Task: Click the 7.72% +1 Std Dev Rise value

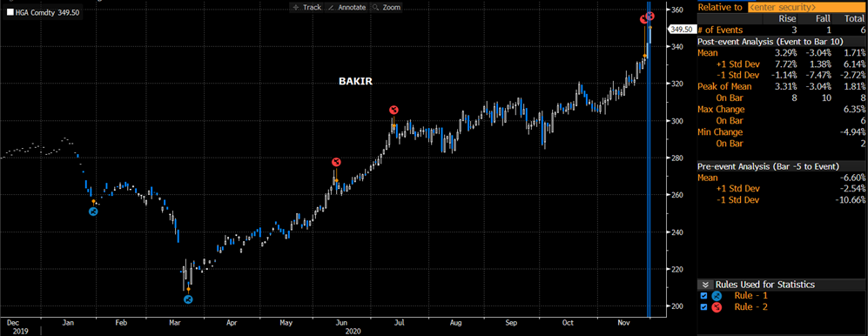Action: 787,64
